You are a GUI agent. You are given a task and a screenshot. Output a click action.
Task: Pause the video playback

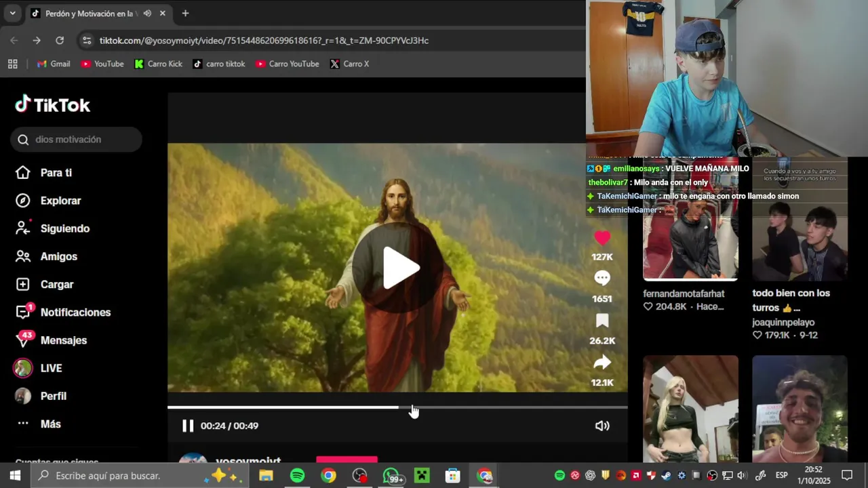[x=188, y=426]
